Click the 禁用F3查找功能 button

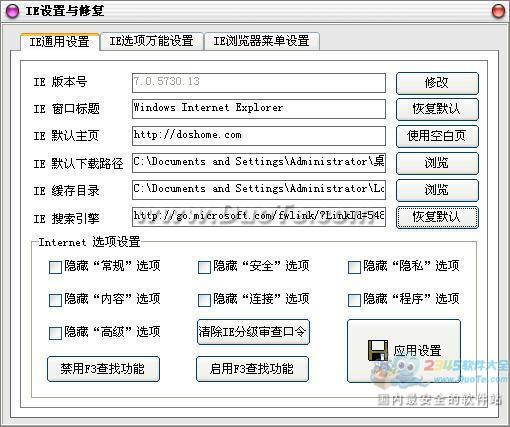pyautogui.click(x=103, y=369)
